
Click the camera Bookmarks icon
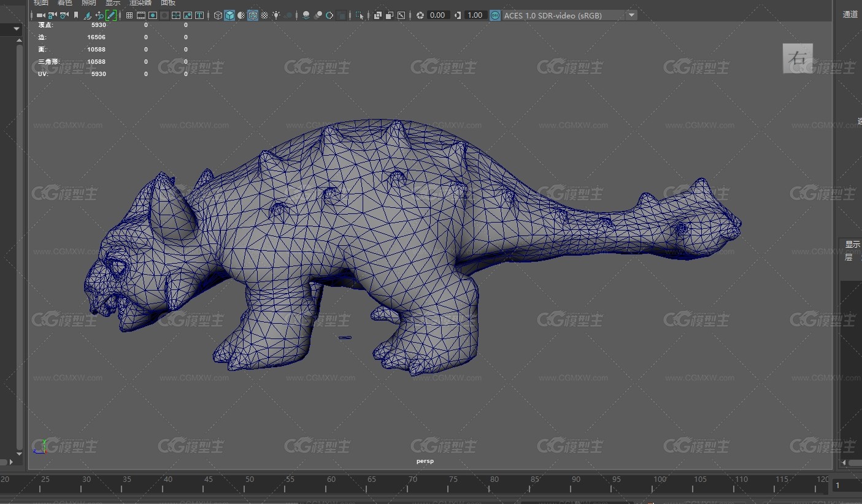pyautogui.click(x=76, y=15)
